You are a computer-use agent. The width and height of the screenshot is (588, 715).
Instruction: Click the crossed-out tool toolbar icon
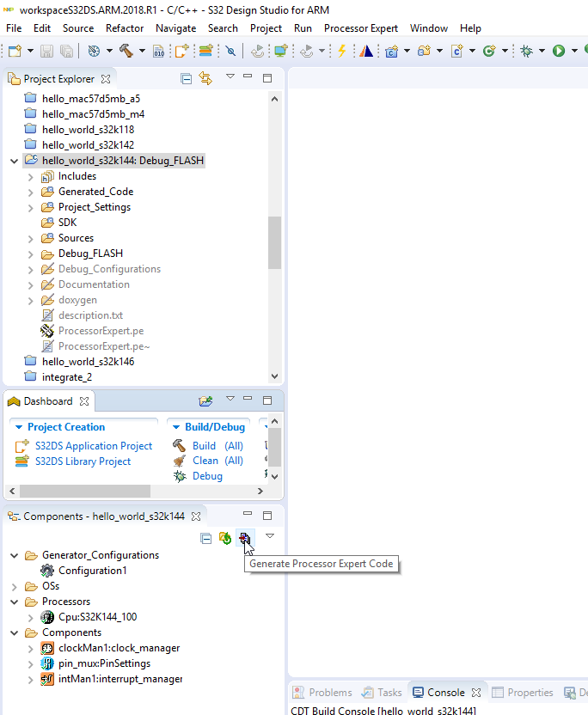coord(231,51)
